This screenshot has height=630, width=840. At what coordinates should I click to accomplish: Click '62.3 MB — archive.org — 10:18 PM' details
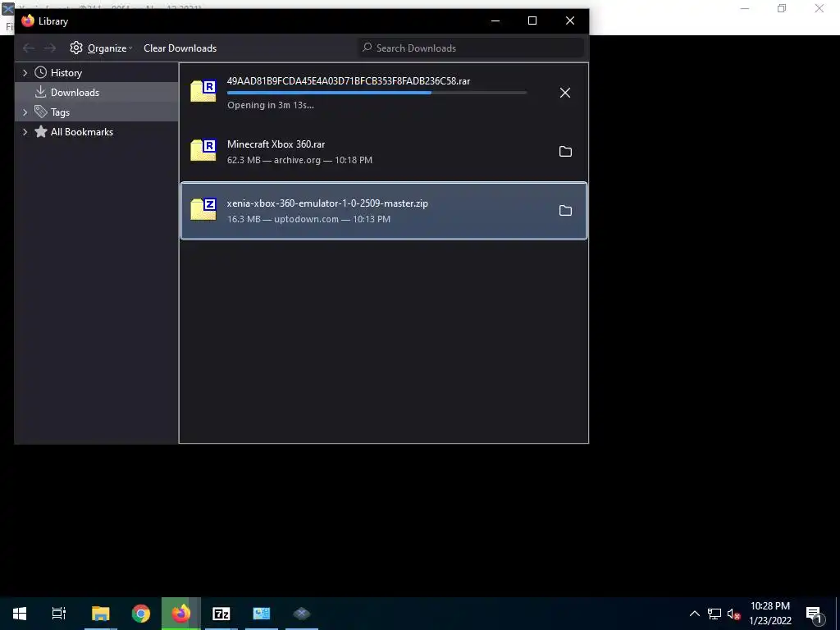pos(299,160)
